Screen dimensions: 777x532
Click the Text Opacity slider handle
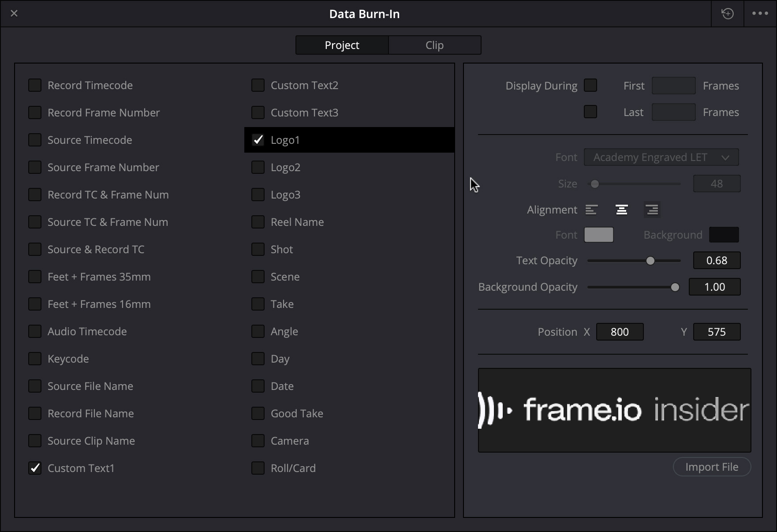tap(650, 261)
